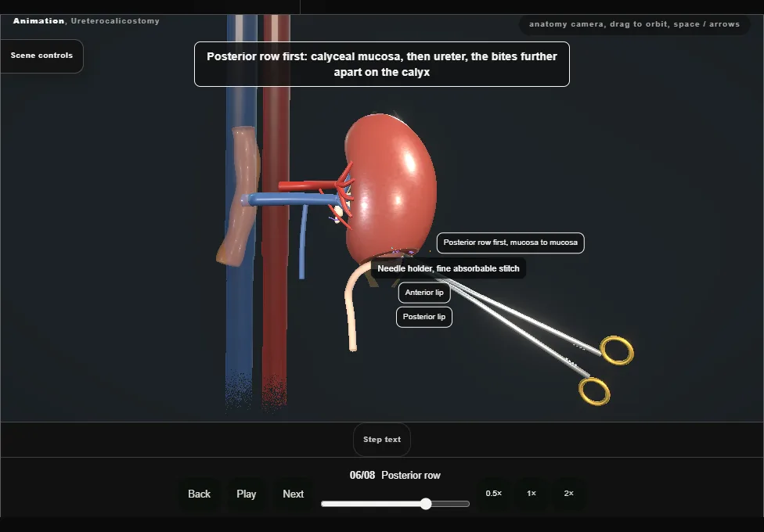Screen dimensions: 764x532
Task: Start the animation with Play
Action: 247,494
